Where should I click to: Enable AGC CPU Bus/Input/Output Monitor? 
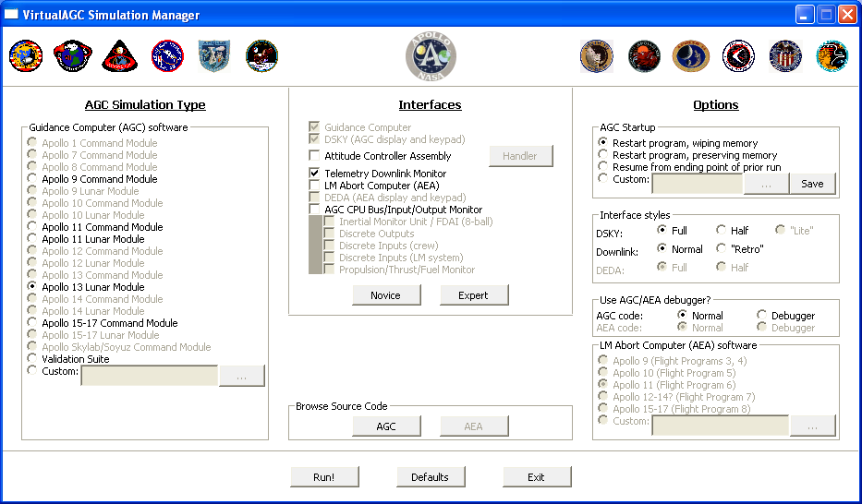[x=314, y=210]
